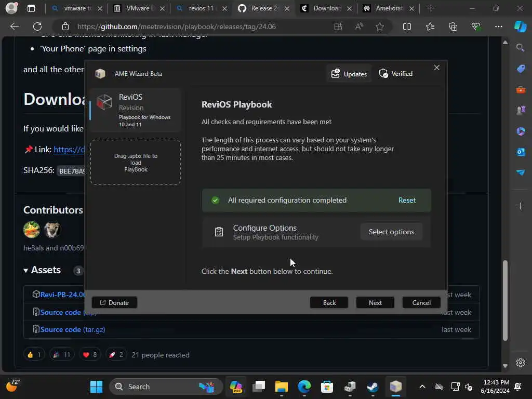The height and width of the screenshot is (399, 532).
Task: Enable Read aloud from address bar
Action: tap(359, 26)
